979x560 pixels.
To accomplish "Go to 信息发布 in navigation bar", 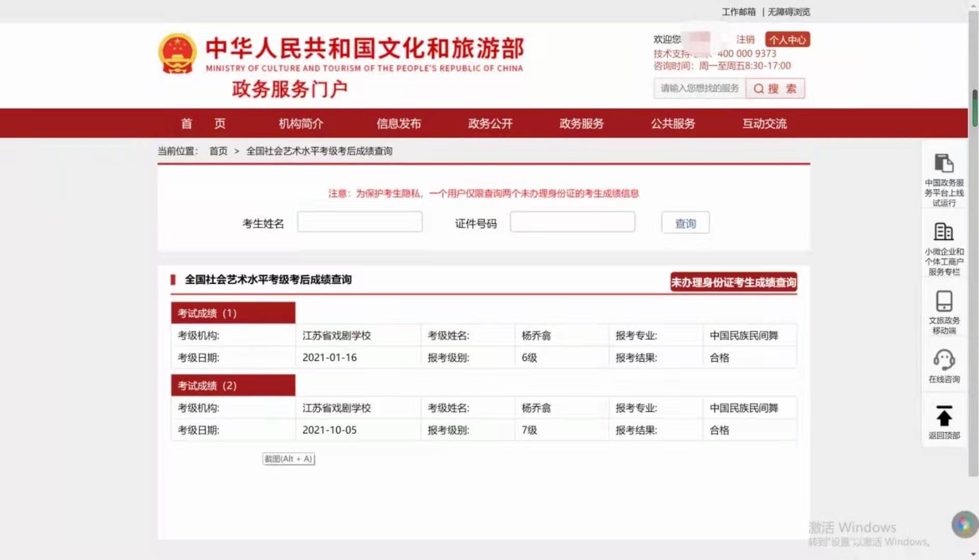I will (398, 123).
